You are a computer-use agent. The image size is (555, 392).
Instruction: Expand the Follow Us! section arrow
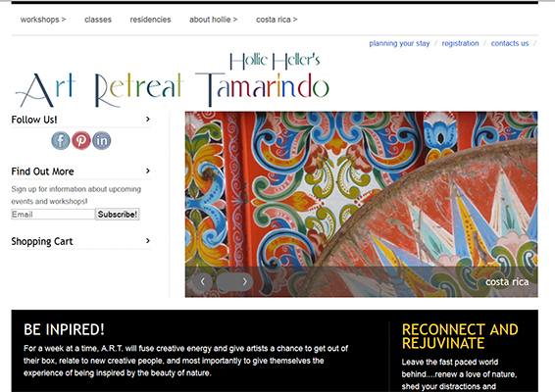[x=148, y=120]
